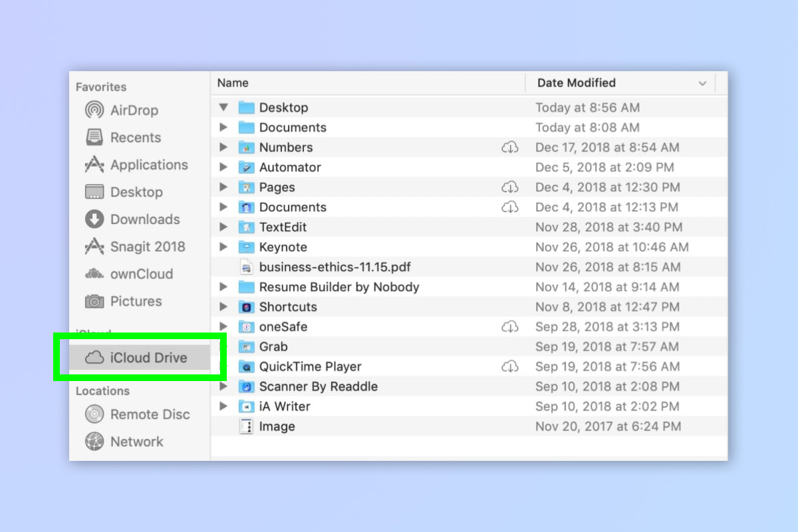This screenshot has width=798, height=532.
Task: Download the oneSafe folder via cloud icon
Action: 509,327
